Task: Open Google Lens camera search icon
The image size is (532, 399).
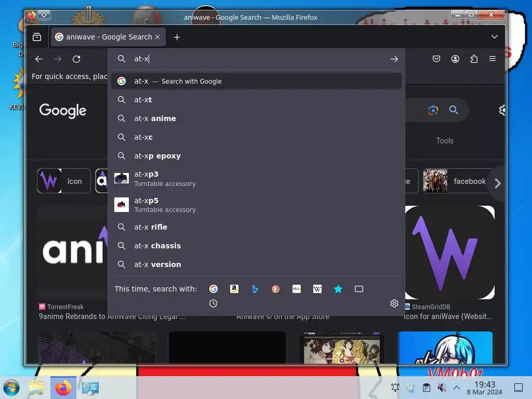Action: [x=433, y=110]
